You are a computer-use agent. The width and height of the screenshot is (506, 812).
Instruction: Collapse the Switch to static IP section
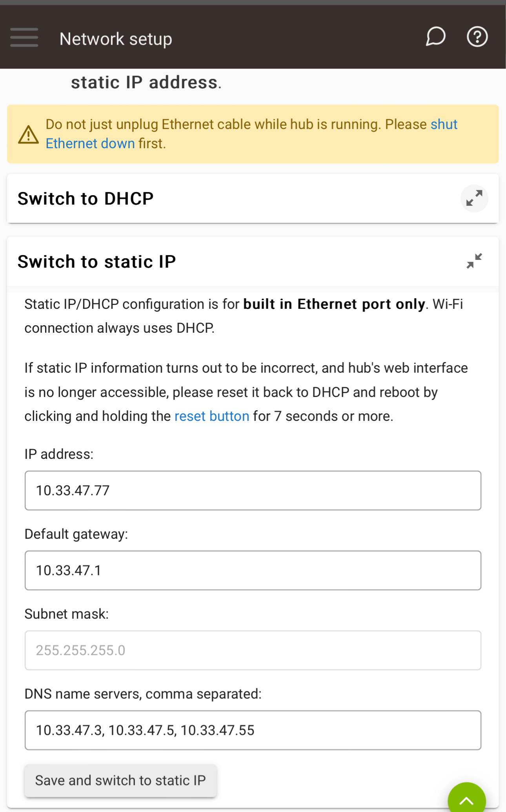(474, 261)
